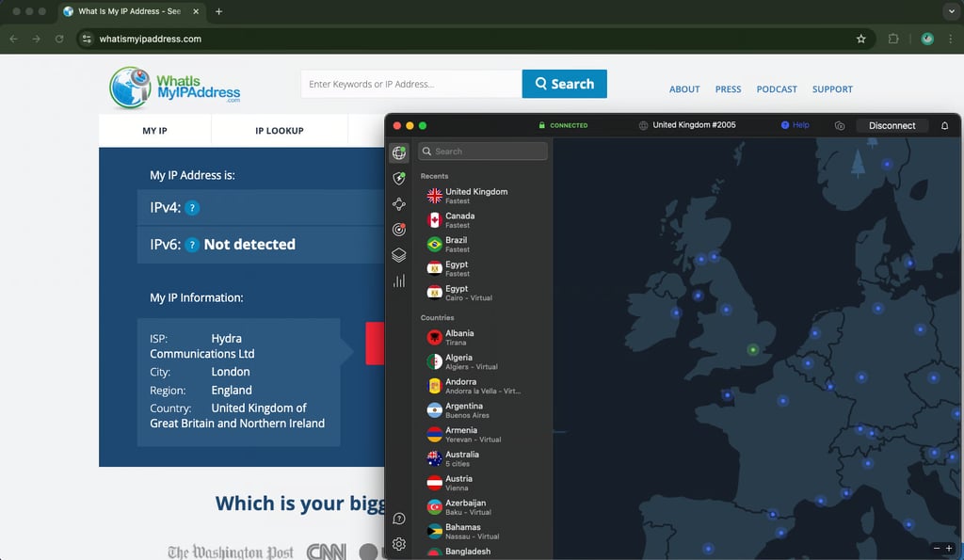
Task: Connect to Azerbaijan Baku - Virtual
Action: tap(483, 507)
